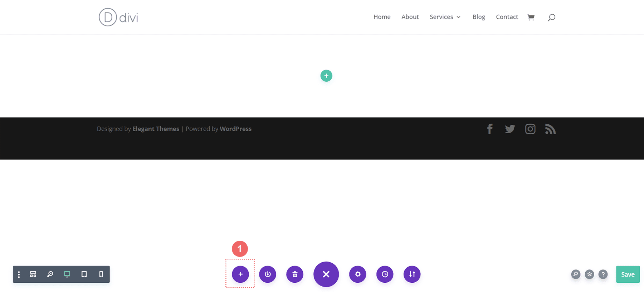This screenshot has width=644, height=292.
Task: Add a new section with the green plus
Action: [x=326, y=76]
